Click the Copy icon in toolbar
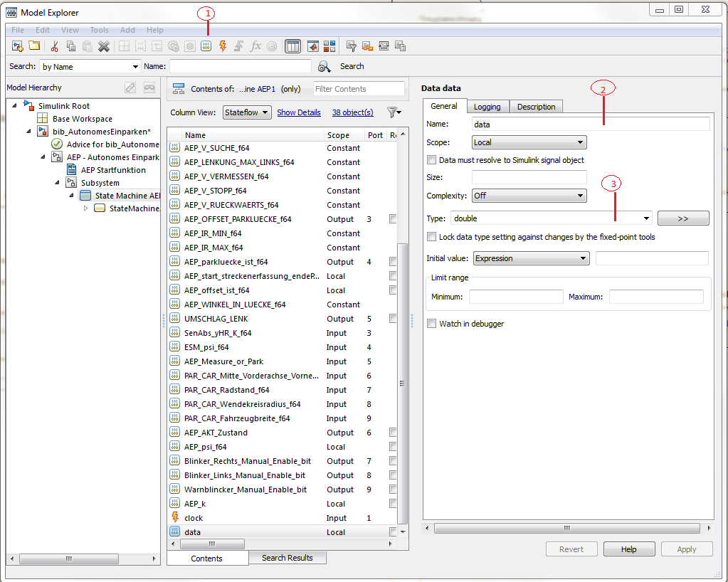The image size is (728, 582). click(x=70, y=46)
